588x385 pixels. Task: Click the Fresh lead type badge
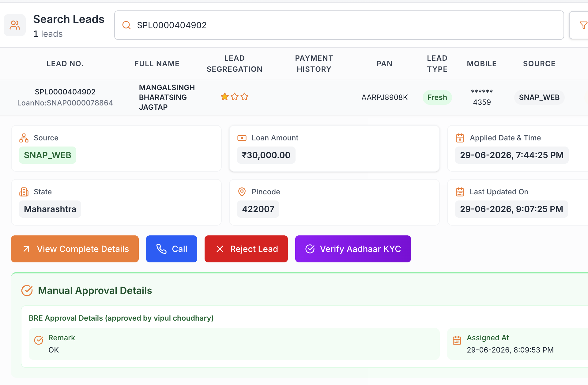[x=437, y=97]
